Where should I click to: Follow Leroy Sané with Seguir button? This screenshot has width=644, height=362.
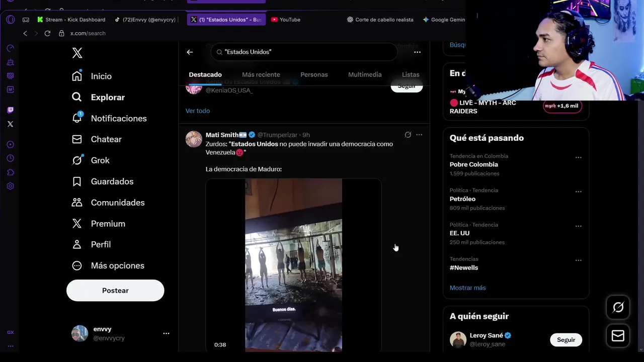[566, 340]
